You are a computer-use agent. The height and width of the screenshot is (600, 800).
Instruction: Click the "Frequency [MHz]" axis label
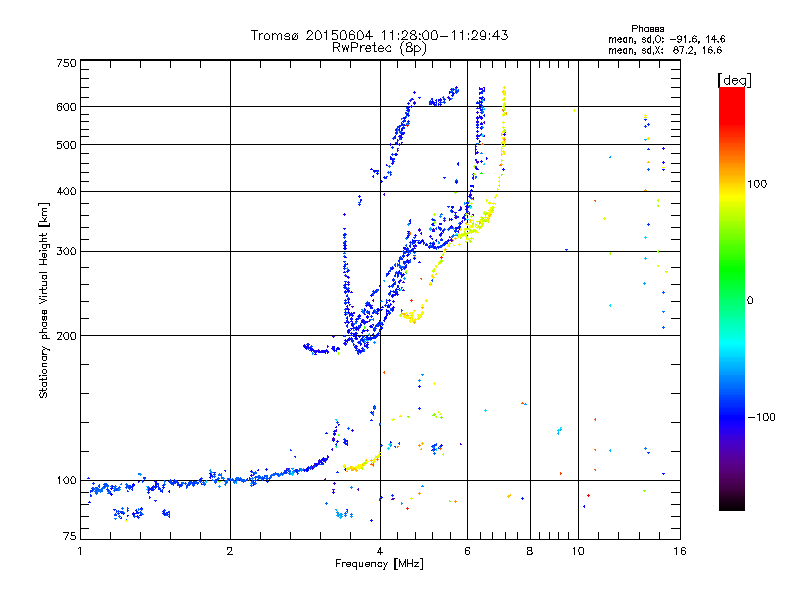tap(379, 564)
